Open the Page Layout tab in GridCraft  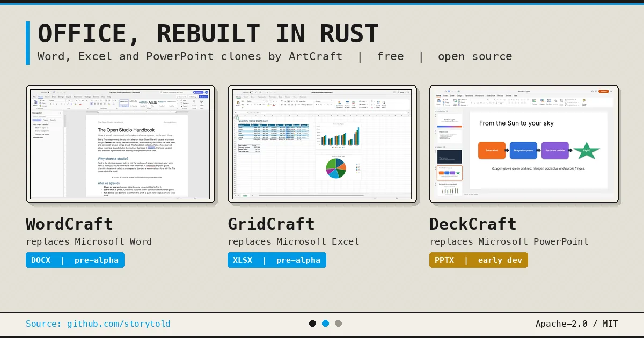click(261, 97)
